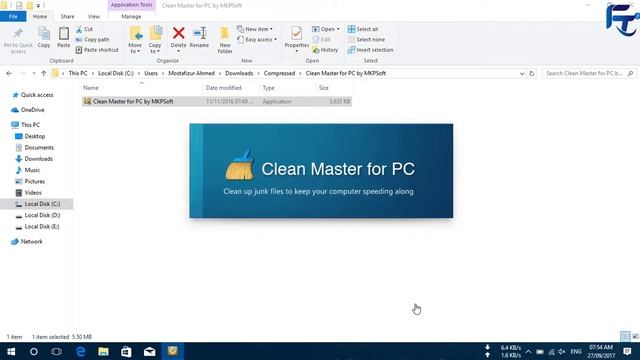Sort by the Type column header
640x360 pixels.
pyautogui.click(x=268, y=88)
